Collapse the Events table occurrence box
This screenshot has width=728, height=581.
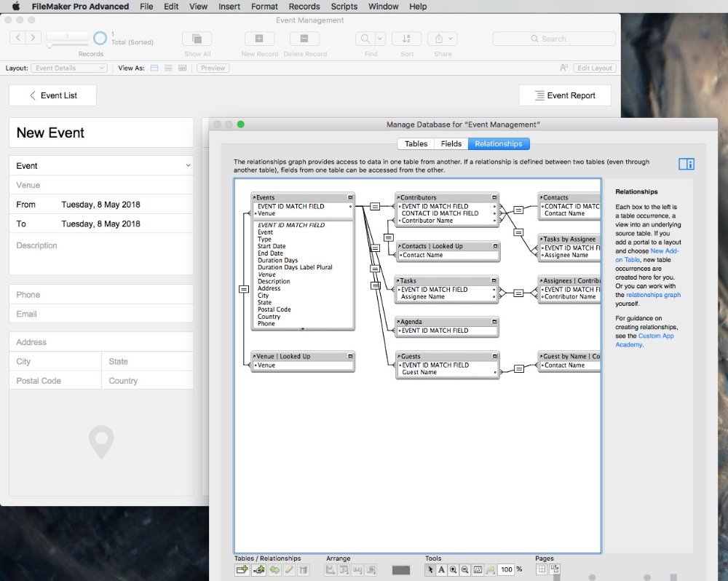coord(350,197)
